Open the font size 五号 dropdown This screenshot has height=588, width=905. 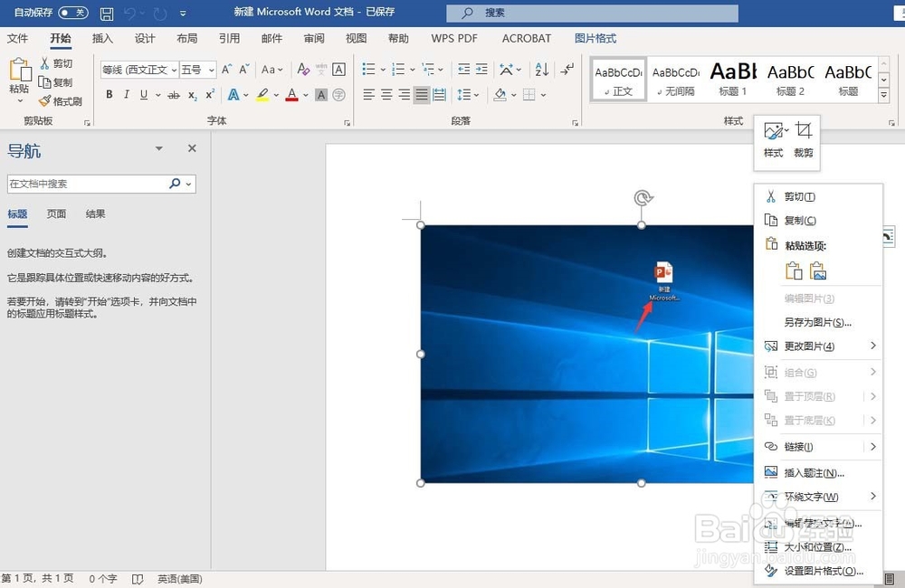coord(211,70)
